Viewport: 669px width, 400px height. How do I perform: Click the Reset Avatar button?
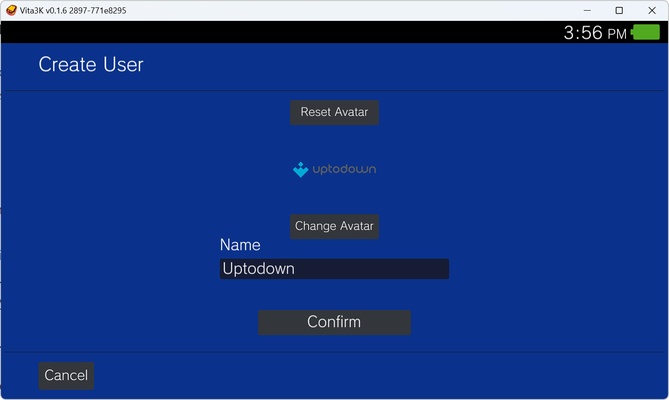pyautogui.click(x=334, y=113)
